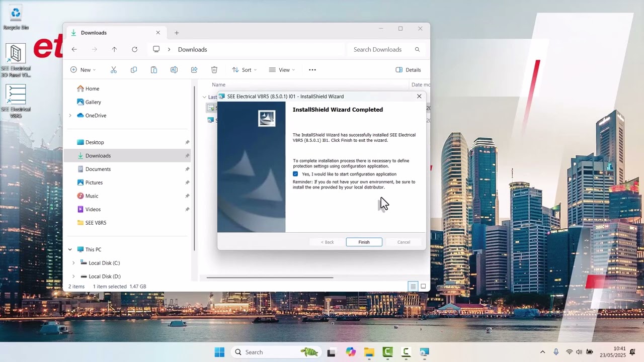
Task: Unpin Desktop using its pin icon
Action: [187, 142]
